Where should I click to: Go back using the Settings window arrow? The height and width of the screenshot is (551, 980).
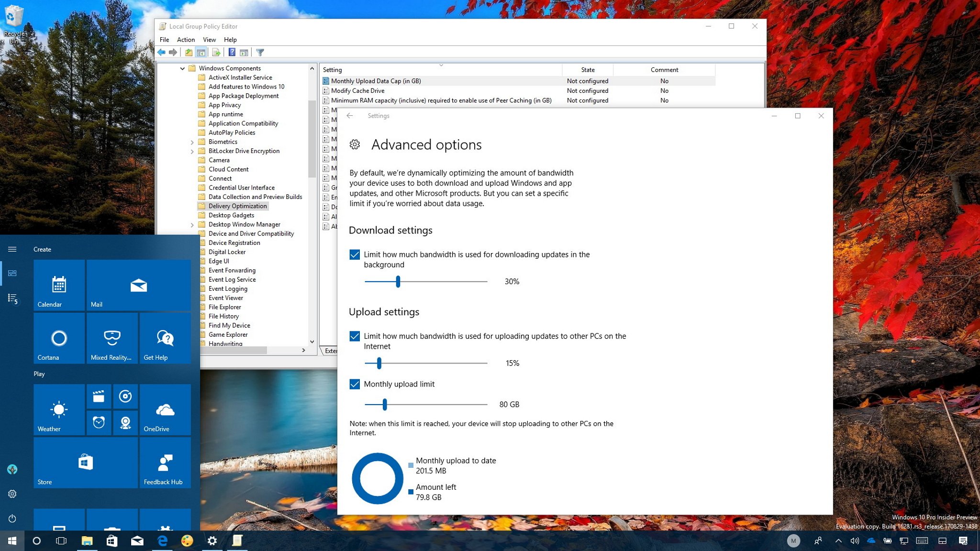click(350, 116)
